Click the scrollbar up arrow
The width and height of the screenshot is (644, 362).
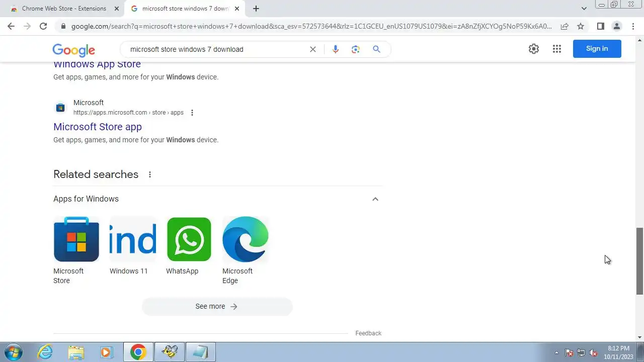click(x=640, y=39)
